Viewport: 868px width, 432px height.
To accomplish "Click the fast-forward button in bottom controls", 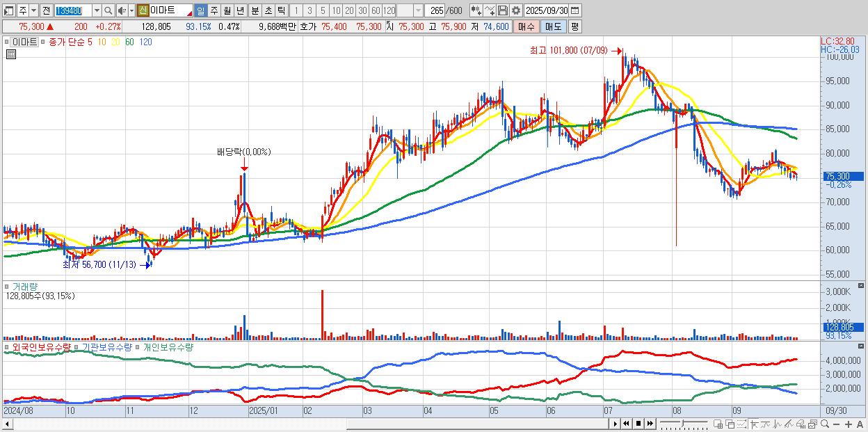I will 650,424.
